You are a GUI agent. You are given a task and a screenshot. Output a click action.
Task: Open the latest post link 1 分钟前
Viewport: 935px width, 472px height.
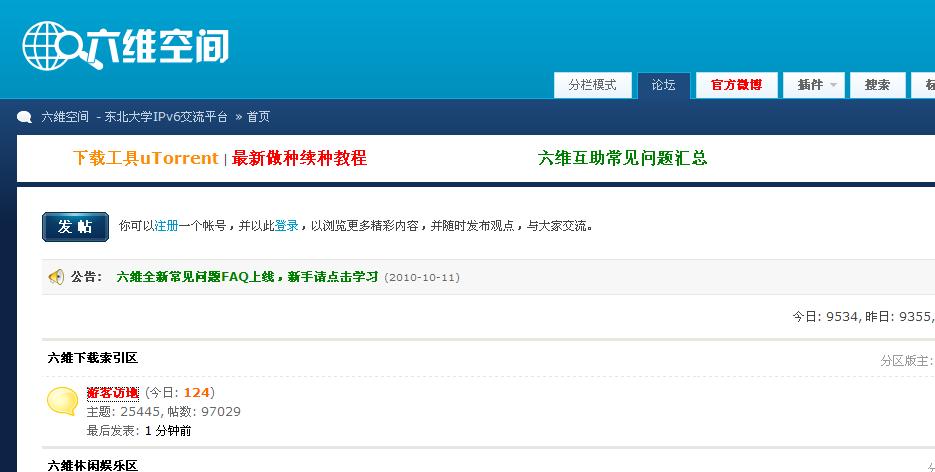click(x=168, y=430)
